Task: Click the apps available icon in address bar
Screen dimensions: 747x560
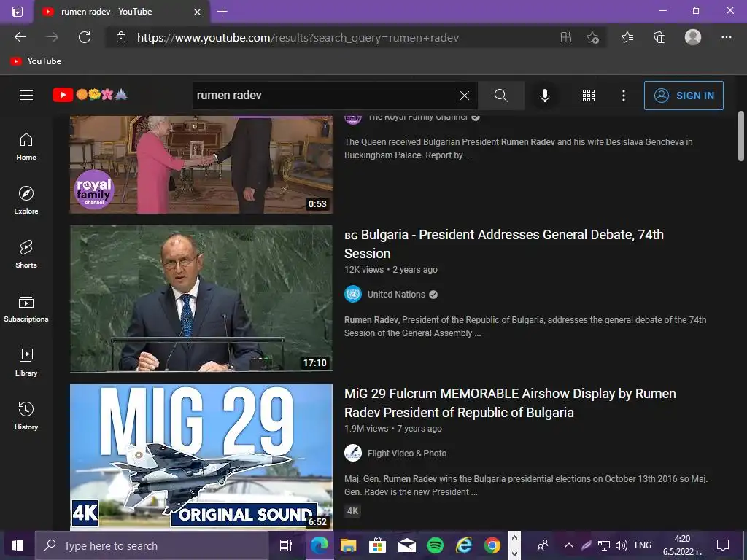Action: (566, 37)
